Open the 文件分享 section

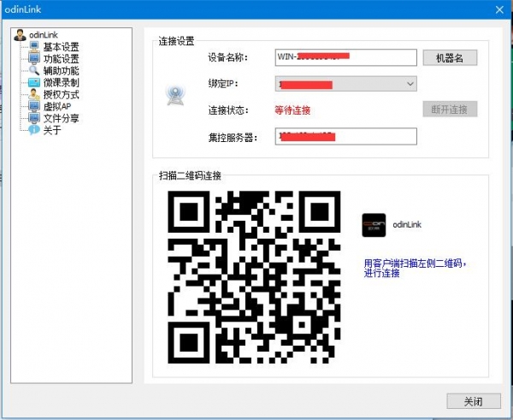click(x=62, y=118)
